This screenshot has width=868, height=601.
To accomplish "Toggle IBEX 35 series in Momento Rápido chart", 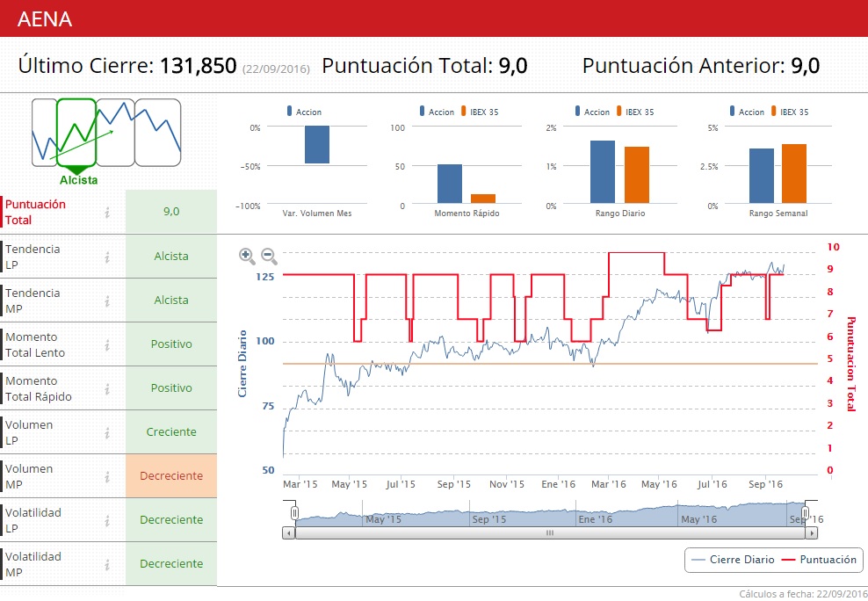I will [480, 112].
